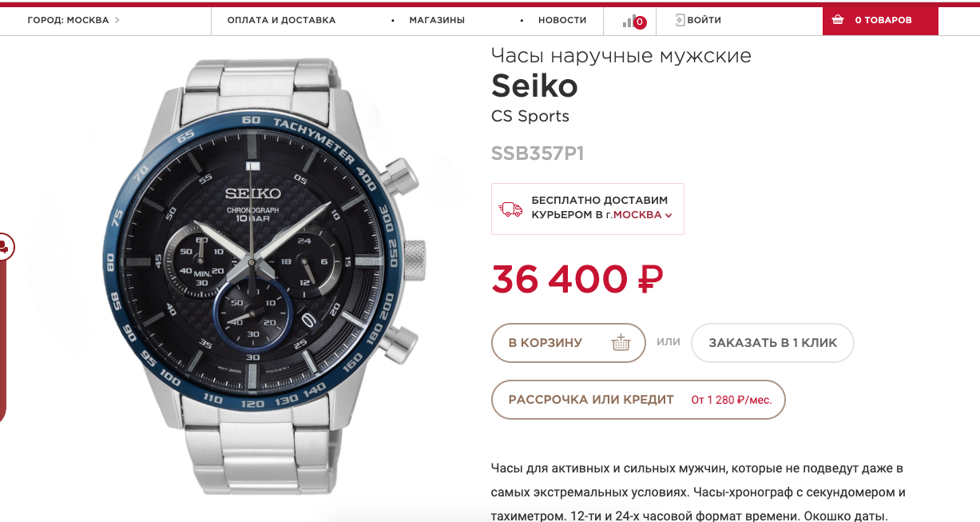Click the SSB357P1 model number text
The image size is (980, 522).
tap(538, 153)
